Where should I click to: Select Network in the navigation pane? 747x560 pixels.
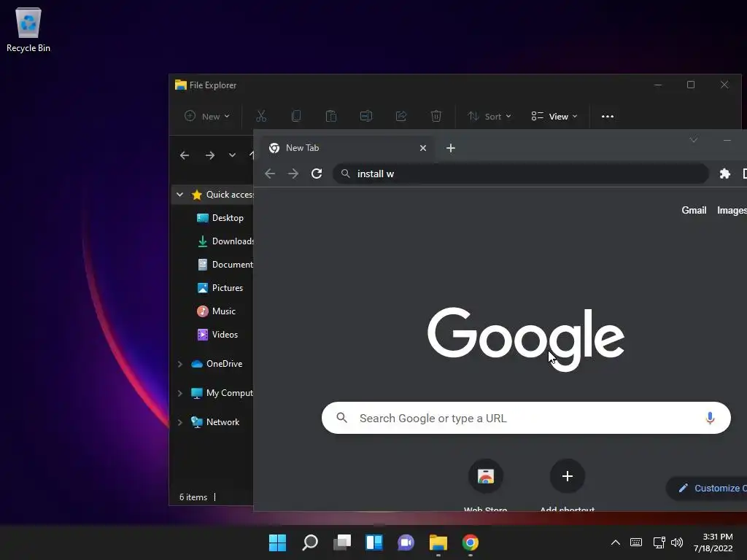pyautogui.click(x=215, y=422)
